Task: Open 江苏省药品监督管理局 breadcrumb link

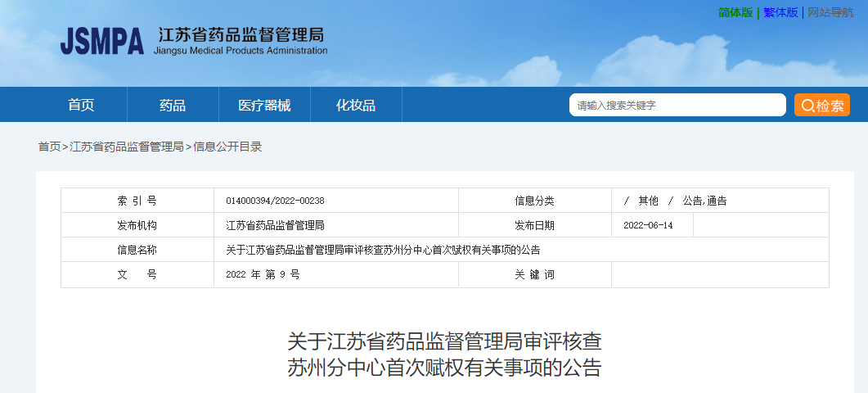Action: pyautogui.click(x=127, y=147)
